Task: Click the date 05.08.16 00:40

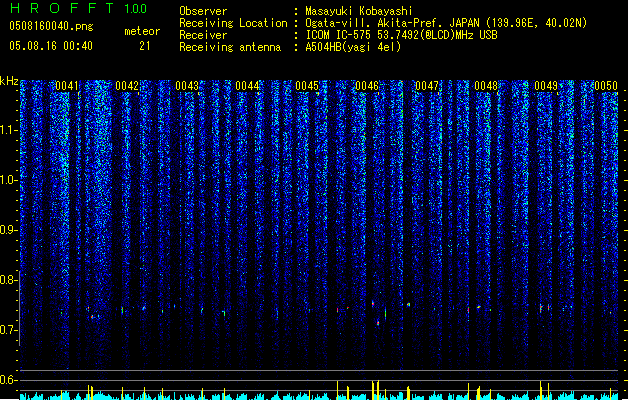Action: click(51, 46)
